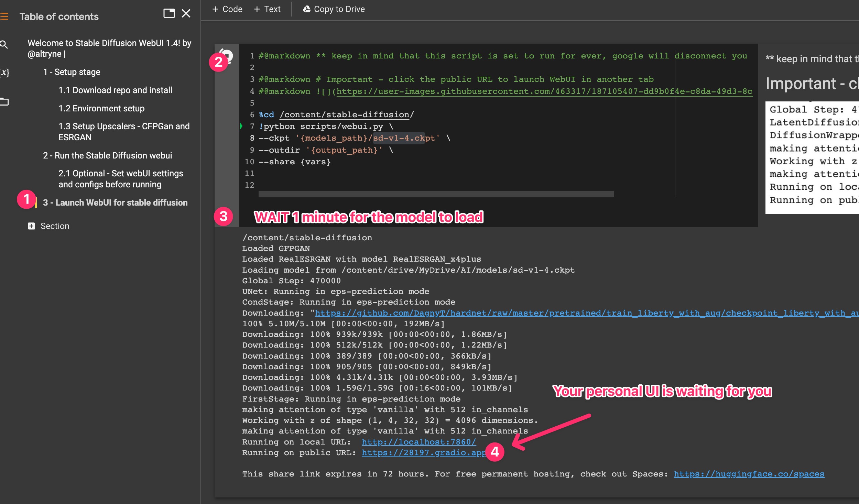The width and height of the screenshot is (859, 504).
Task: Click the run cell button
Action: [227, 55]
